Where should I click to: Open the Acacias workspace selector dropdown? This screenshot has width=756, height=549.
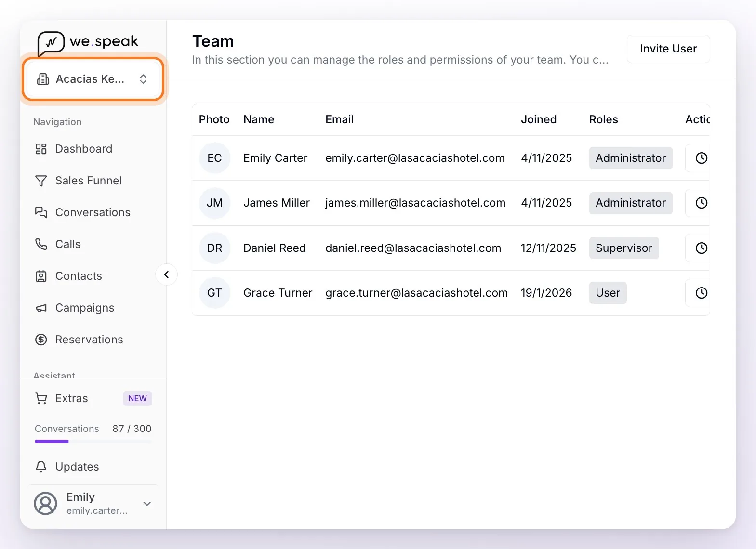[x=93, y=79]
